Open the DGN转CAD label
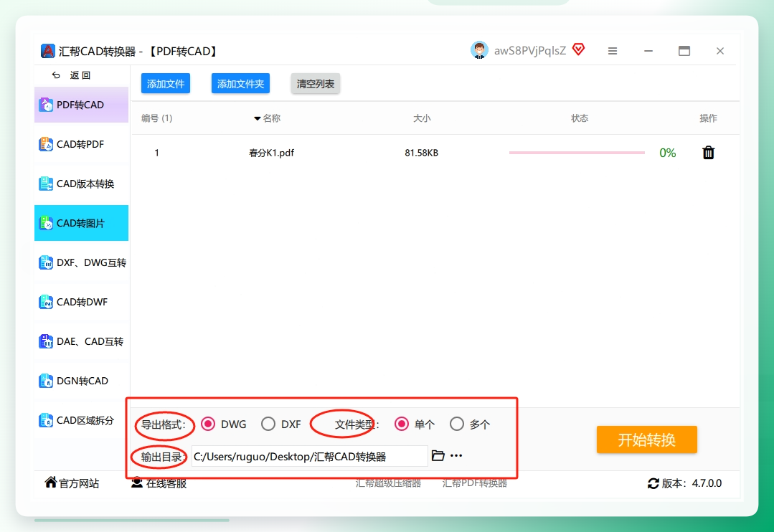The height and width of the screenshot is (532, 774). coord(82,381)
